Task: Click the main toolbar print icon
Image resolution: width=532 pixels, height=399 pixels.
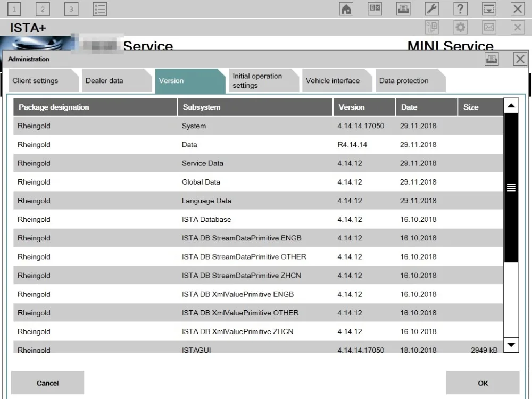Action: coord(403,9)
